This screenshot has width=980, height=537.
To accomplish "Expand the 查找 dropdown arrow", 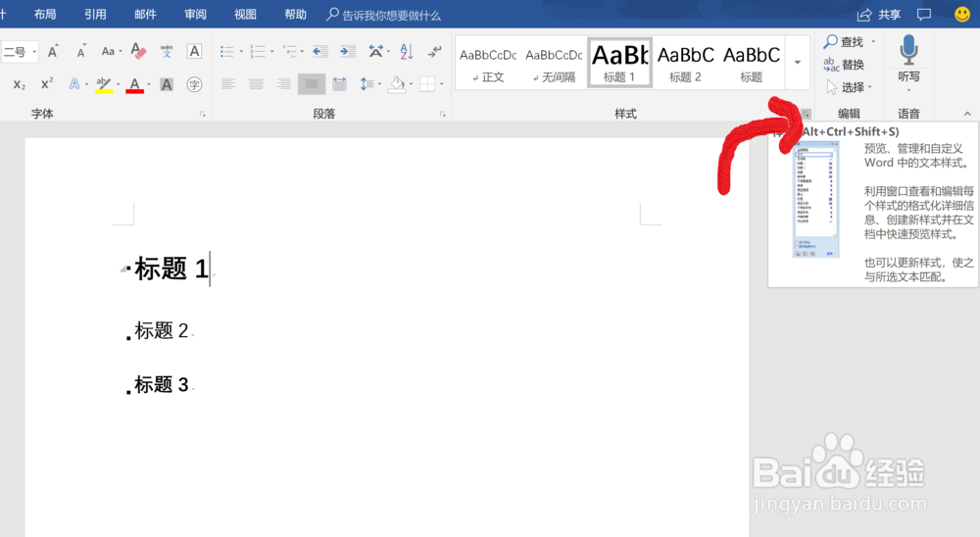I will point(873,42).
